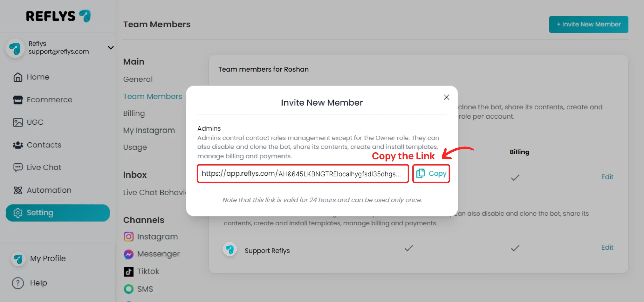Screen dimensions: 644x302
Task: Click the Invite New Member button
Action: [589, 24]
